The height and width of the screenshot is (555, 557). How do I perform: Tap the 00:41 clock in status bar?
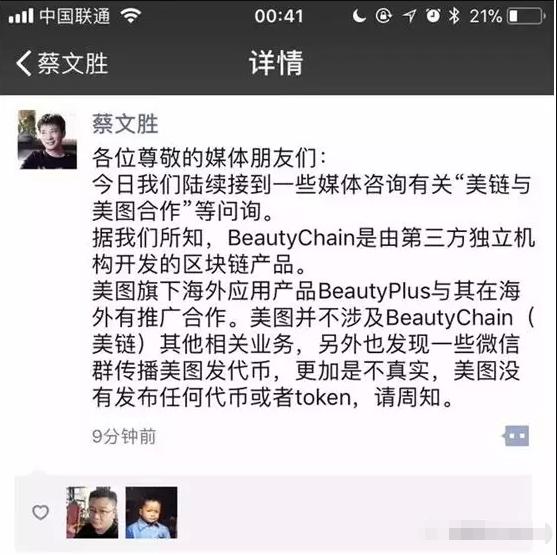pyautogui.click(x=279, y=16)
